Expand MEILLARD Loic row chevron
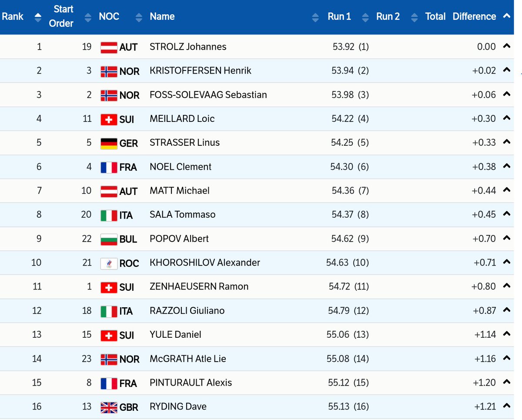 click(x=506, y=118)
